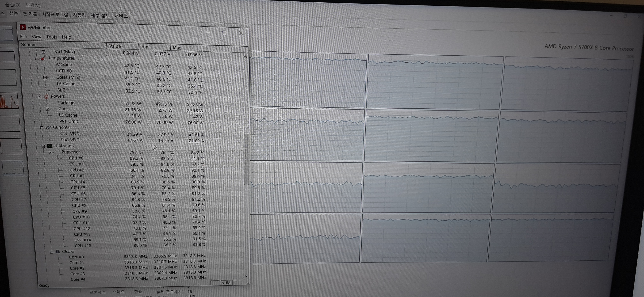Open the Help menu in HWMonitor
The height and width of the screenshot is (297, 644).
coord(66,37)
